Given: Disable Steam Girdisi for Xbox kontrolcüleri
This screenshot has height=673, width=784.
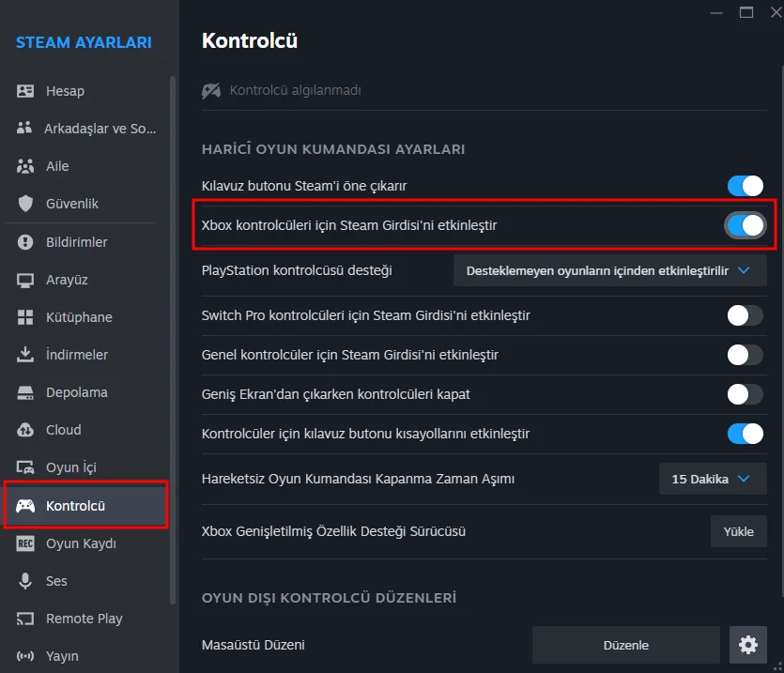Looking at the screenshot, I should coord(745,225).
